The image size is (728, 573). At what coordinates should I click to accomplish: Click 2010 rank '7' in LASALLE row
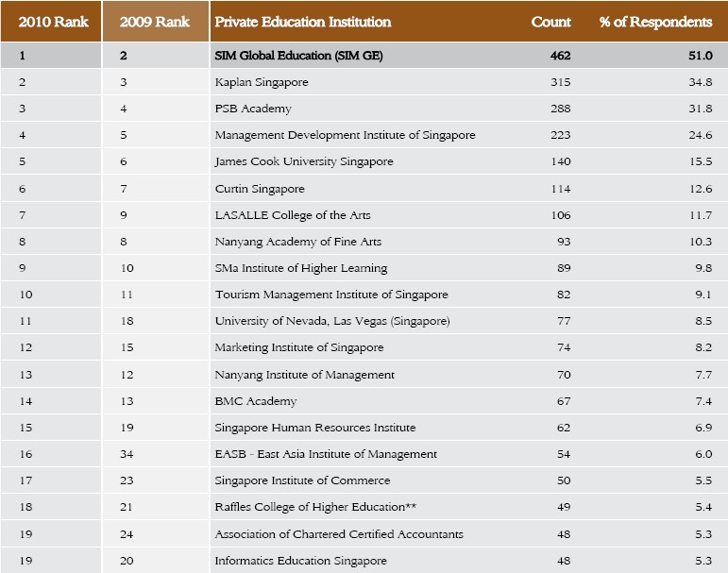click(23, 215)
